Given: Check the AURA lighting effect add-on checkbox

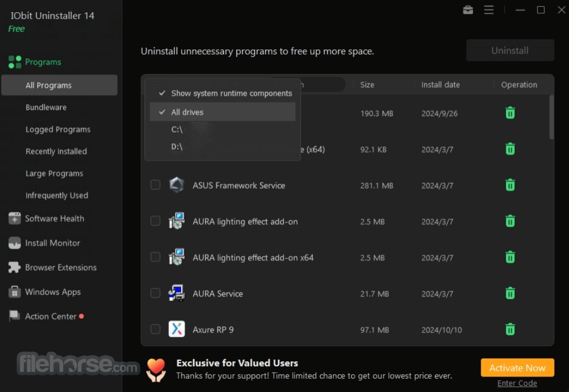Looking at the screenshot, I should 156,221.
